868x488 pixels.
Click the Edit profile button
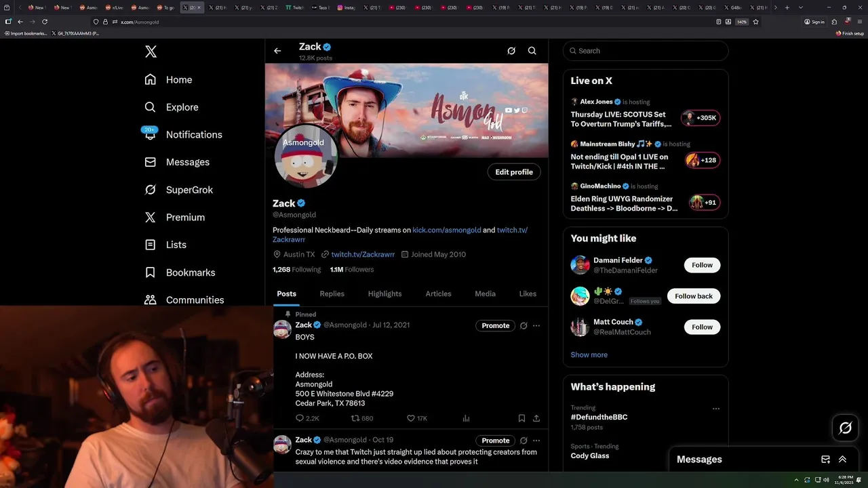tap(514, 172)
